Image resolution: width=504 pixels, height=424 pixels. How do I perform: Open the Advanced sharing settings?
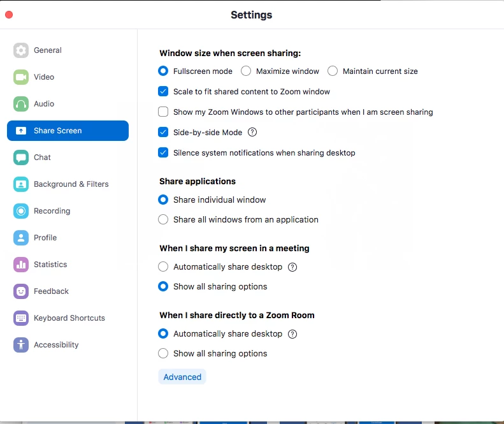point(182,377)
